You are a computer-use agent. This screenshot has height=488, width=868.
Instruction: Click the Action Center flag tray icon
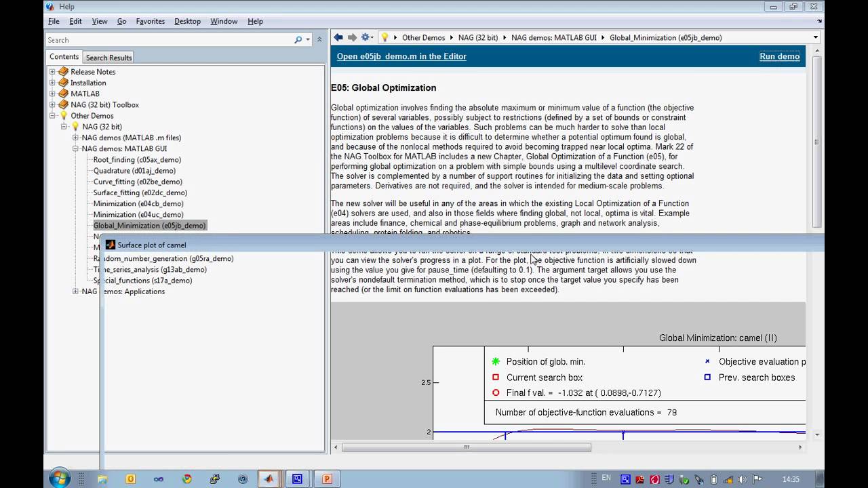coord(758,479)
